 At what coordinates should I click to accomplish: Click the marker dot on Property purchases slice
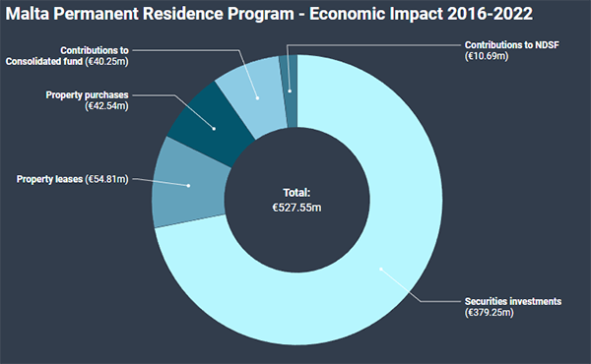pyautogui.click(x=214, y=129)
